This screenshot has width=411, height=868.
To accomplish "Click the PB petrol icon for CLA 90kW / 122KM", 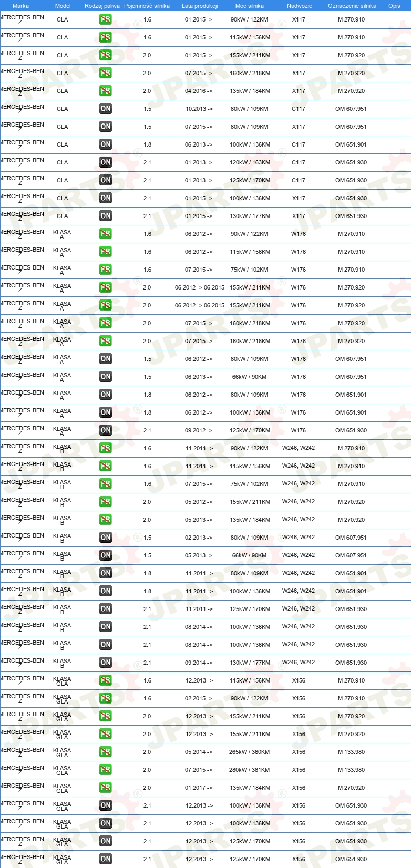I will point(106,19).
